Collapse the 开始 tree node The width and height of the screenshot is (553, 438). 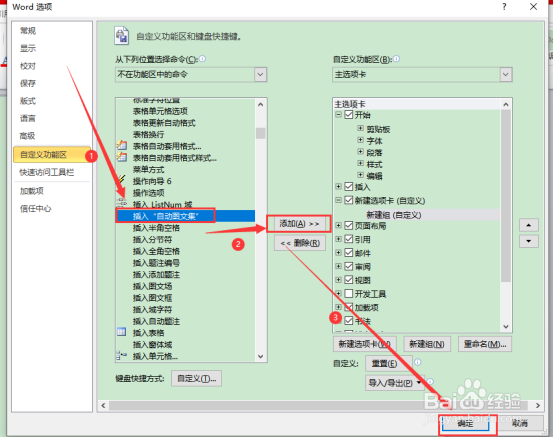pos(339,115)
